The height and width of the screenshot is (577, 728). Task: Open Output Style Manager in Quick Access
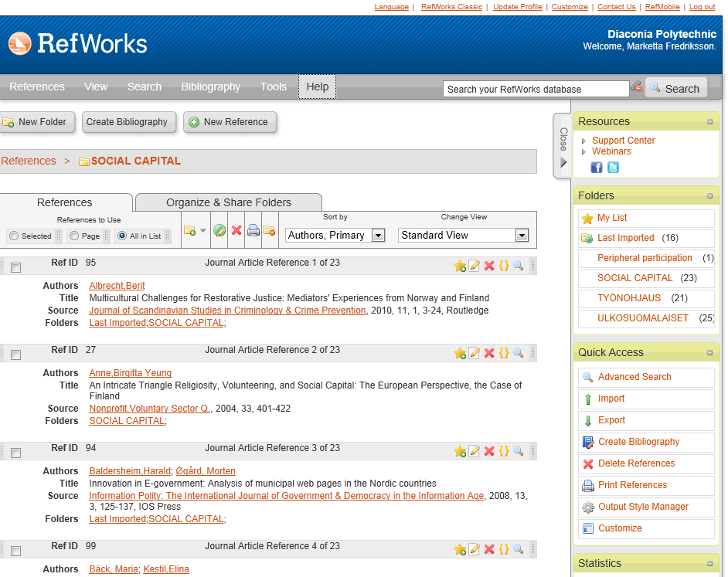(x=646, y=507)
